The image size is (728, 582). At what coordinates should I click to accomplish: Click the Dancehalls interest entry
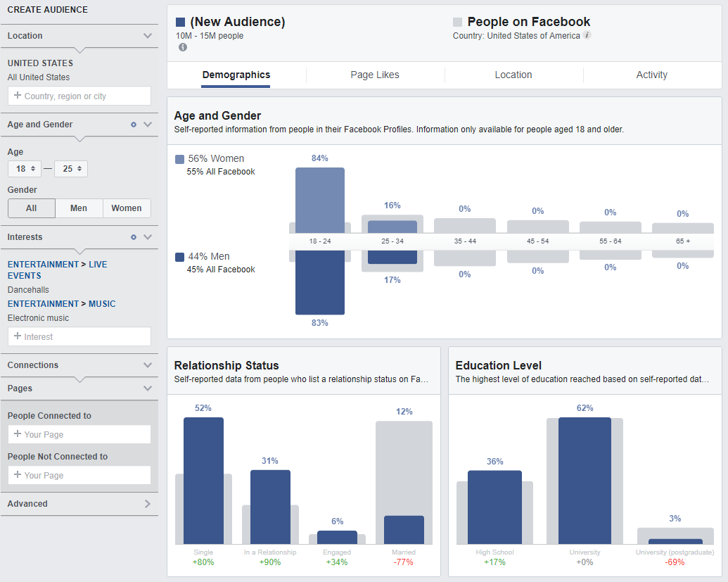[28, 290]
